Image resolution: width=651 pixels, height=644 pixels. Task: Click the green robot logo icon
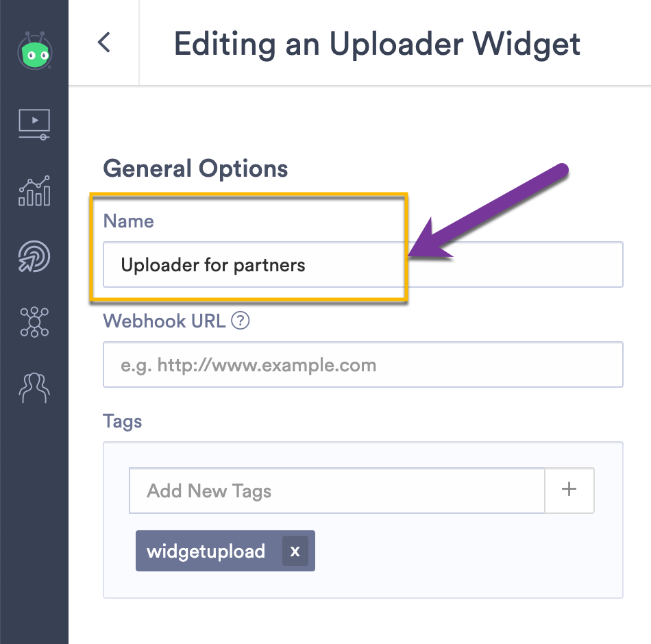(34, 51)
